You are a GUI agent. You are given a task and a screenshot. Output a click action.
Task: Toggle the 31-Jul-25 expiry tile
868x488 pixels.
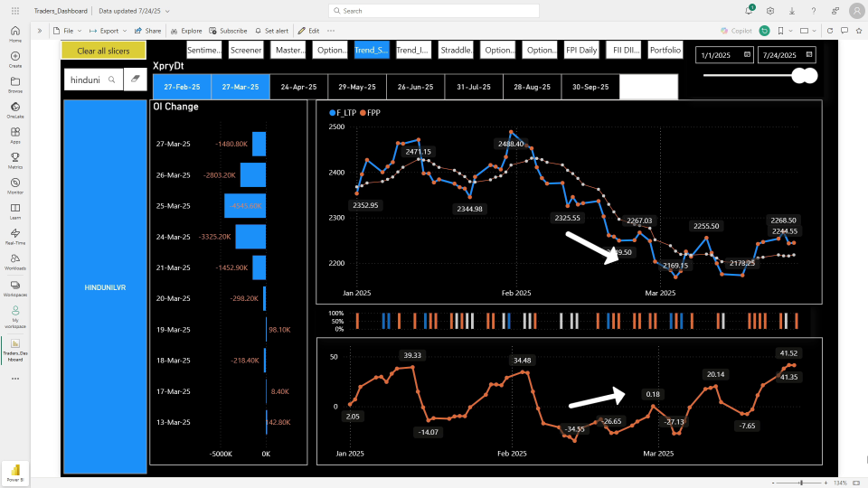[474, 87]
